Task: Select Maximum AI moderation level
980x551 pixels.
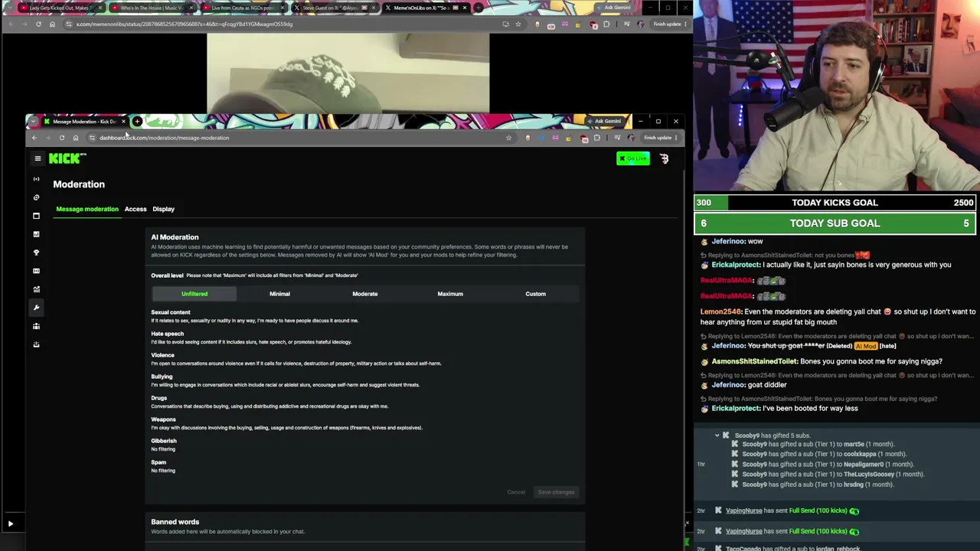Action: tap(450, 294)
